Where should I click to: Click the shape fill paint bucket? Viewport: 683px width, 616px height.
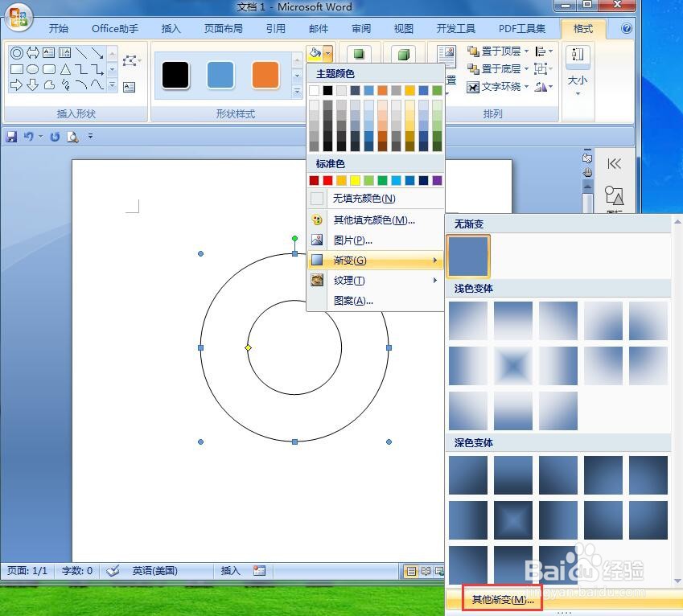pos(315,54)
